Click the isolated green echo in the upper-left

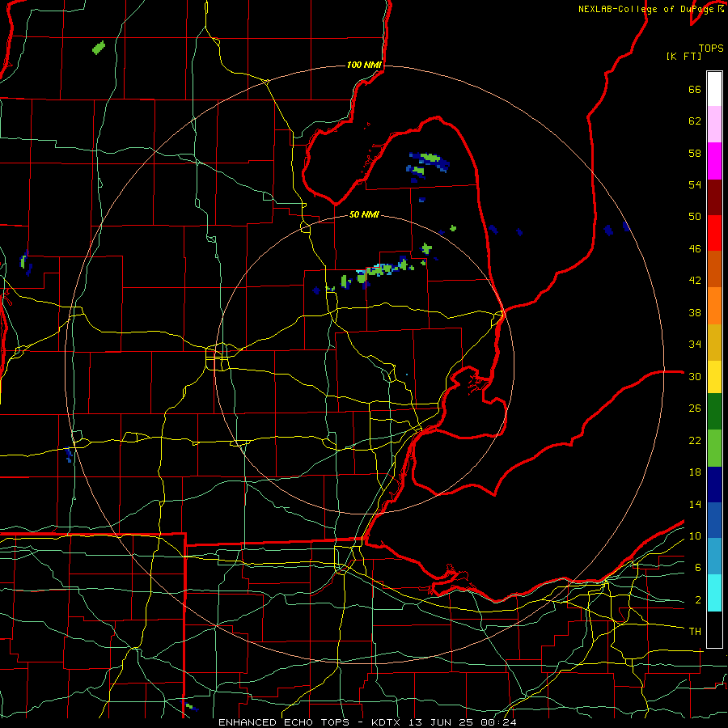click(99, 48)
